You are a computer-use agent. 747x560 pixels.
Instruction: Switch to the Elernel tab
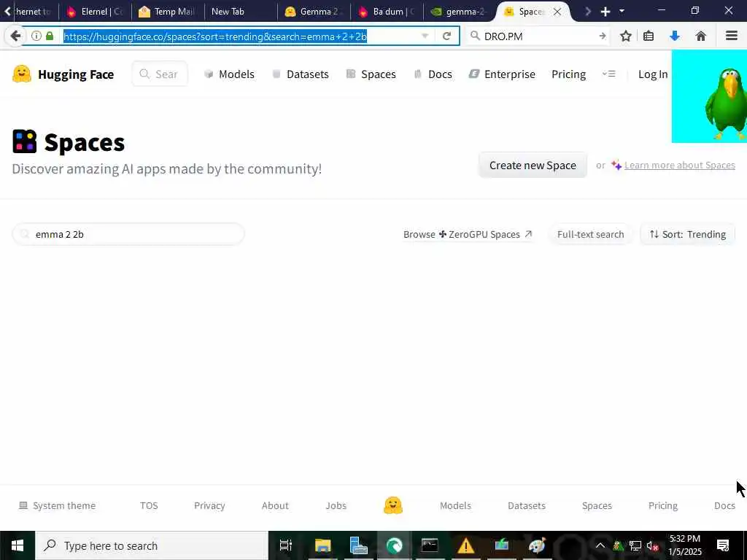pyautogui.click(x=96, y=12)
